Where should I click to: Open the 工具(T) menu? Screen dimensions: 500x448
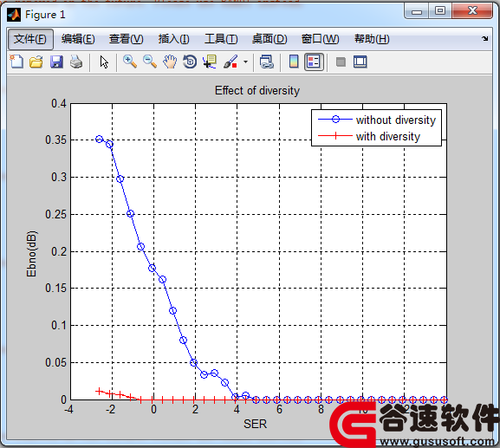tap(221, 39)
